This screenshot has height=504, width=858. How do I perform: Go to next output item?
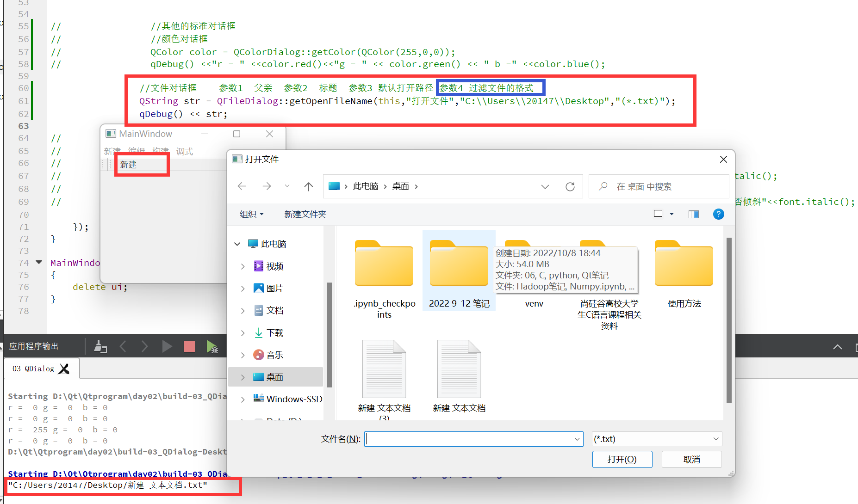[x=144, y=346]
